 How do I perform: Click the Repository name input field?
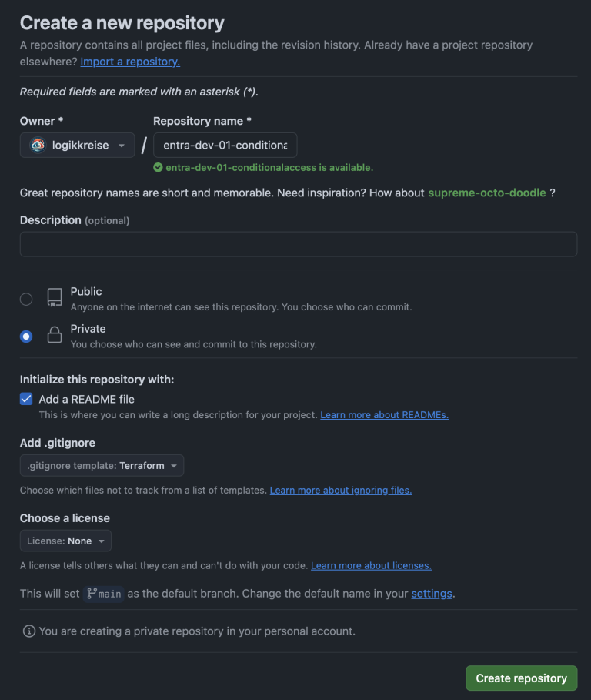click(225, 145)
